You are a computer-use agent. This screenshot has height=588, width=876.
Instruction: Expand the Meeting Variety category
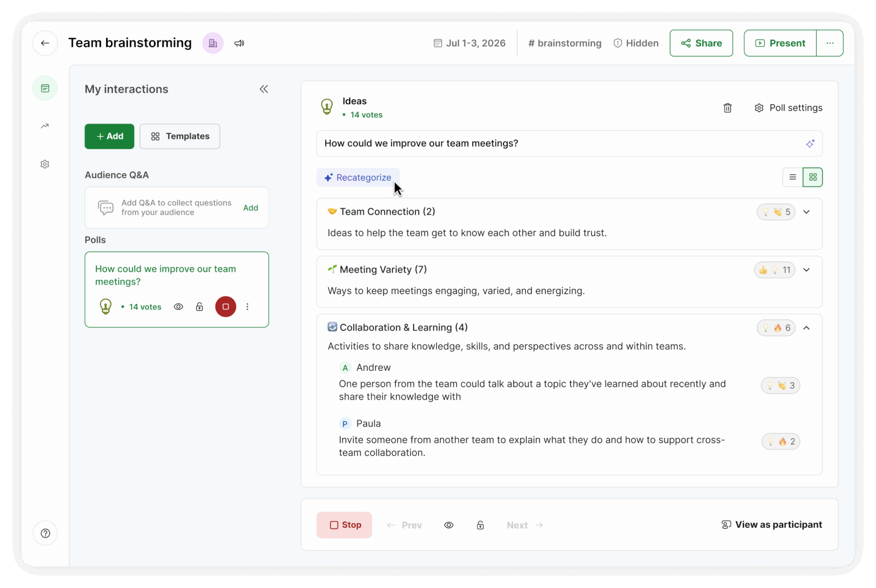coord(806,270)
